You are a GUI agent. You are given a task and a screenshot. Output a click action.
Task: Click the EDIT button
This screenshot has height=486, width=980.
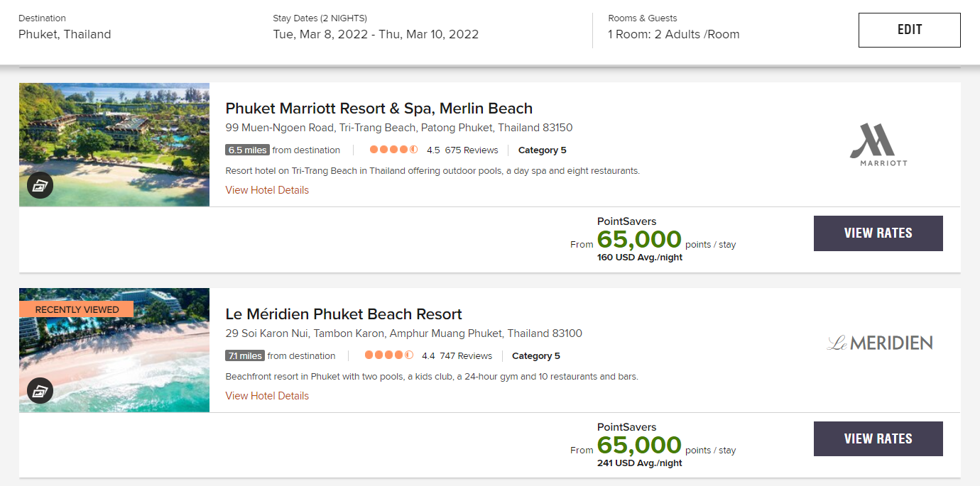pyautogui.click(x=909, y=30)
